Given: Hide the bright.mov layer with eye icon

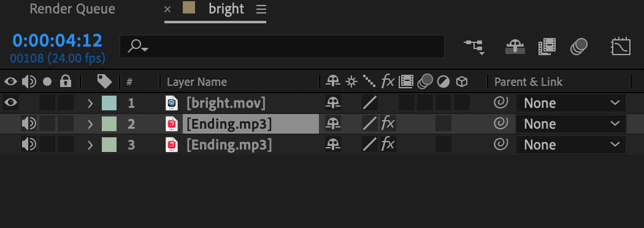Looking at the screenshot, I should pyautogui.click(x=10, y=102).
